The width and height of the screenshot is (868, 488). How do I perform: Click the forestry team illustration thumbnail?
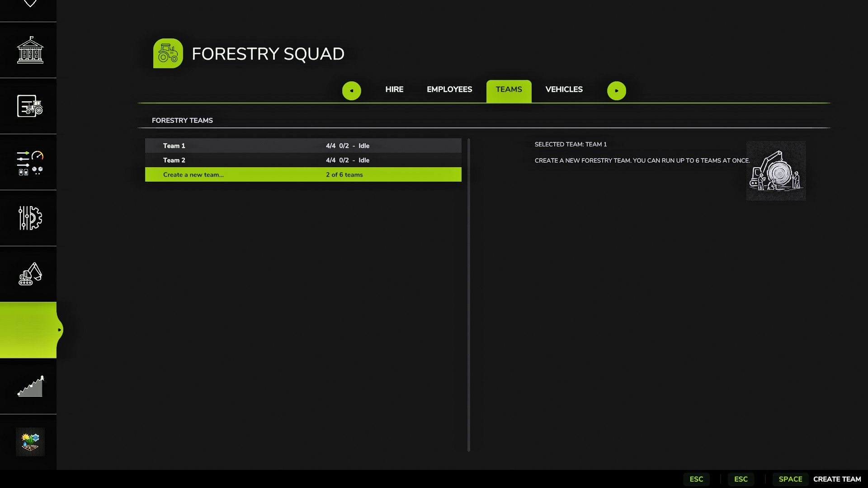click(776, 171)
